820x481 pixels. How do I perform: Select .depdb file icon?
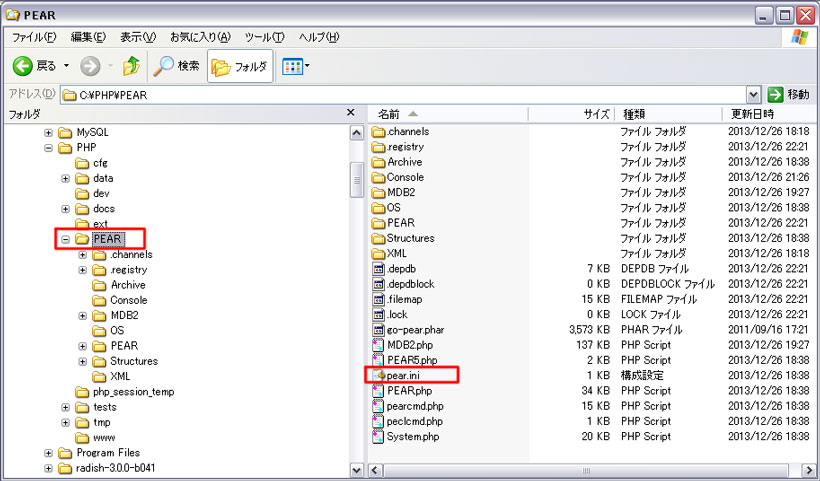[x=378, y=269]
